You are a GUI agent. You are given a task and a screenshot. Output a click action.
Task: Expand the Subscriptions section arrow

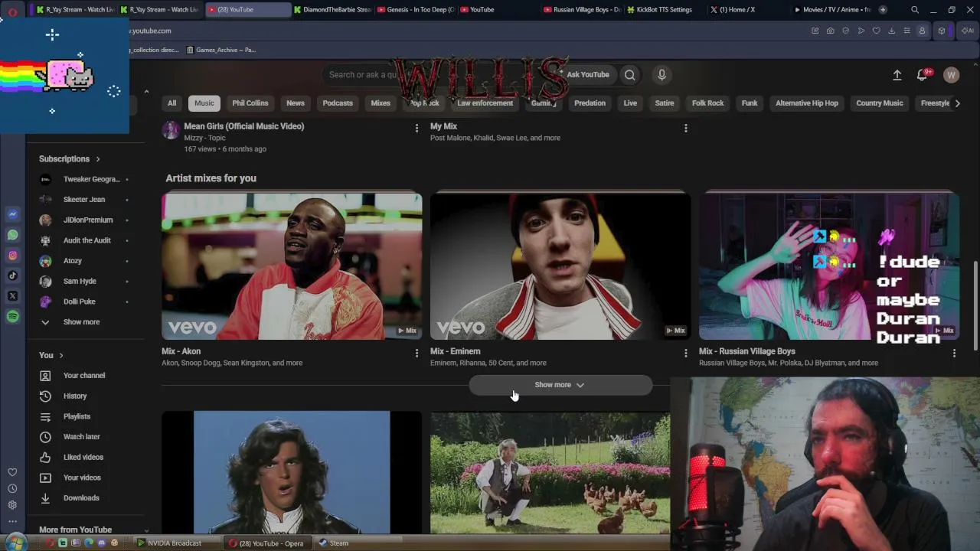[98, 159]
